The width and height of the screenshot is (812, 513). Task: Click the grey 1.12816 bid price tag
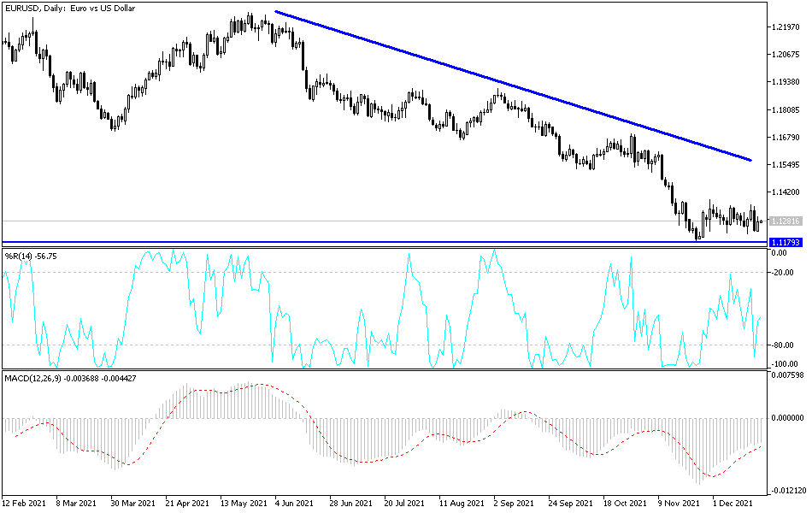pos(785,221)
